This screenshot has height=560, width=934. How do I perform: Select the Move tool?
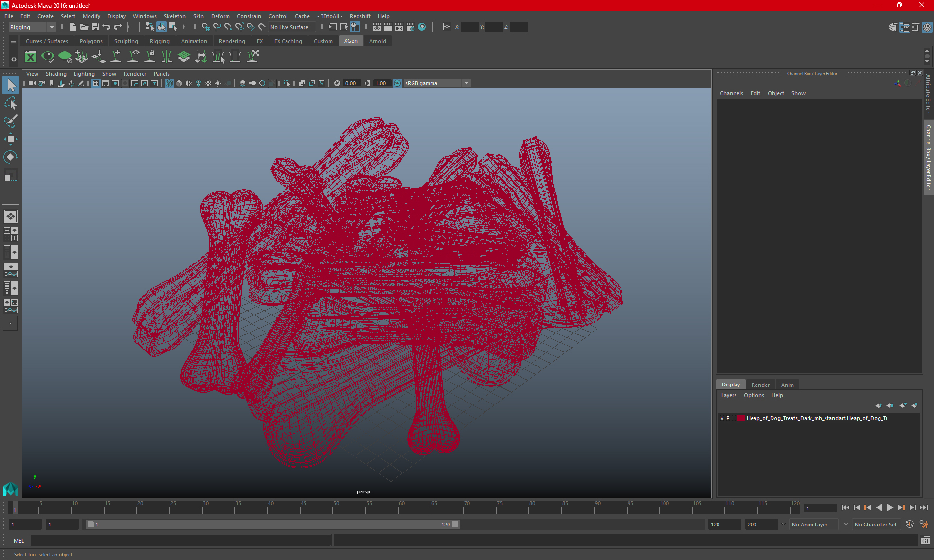coord(10,139)
